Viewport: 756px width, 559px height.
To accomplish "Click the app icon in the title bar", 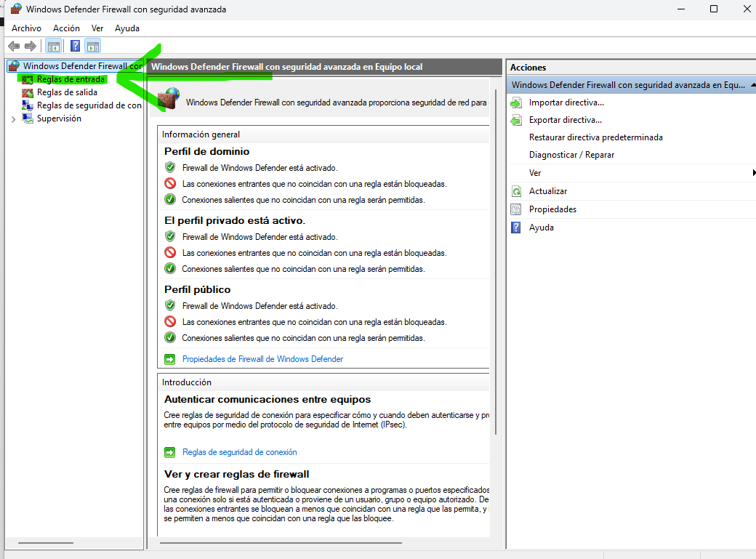I will pyautogui.click(x=17, y=9).
